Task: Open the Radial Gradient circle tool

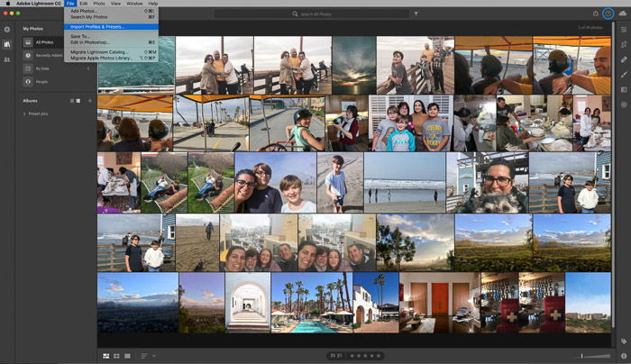Action: point(624,105)
